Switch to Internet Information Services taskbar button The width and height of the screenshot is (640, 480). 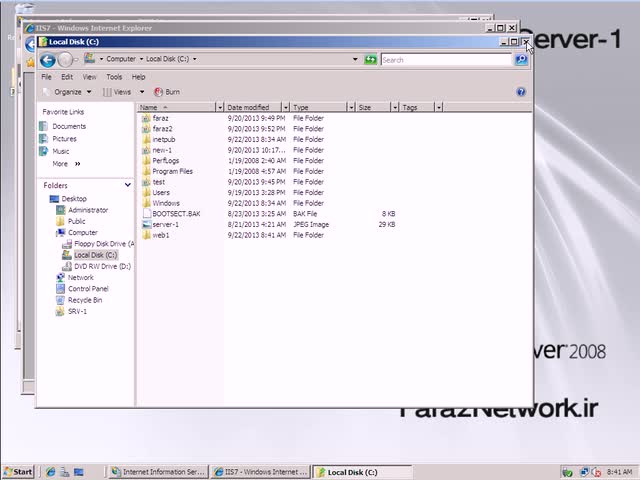pyautogui.click(x=158, y=472)
